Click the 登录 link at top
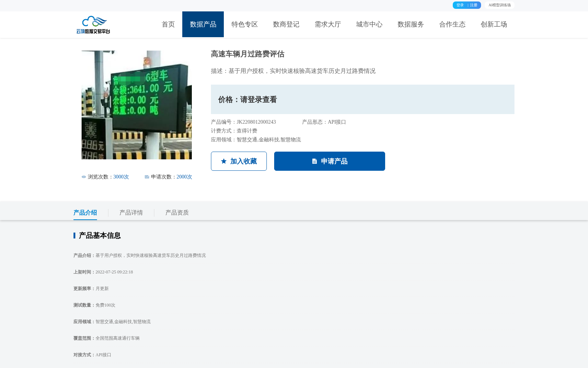The height and width of the screenshot is (368, 588). click(x=460, y=5)
